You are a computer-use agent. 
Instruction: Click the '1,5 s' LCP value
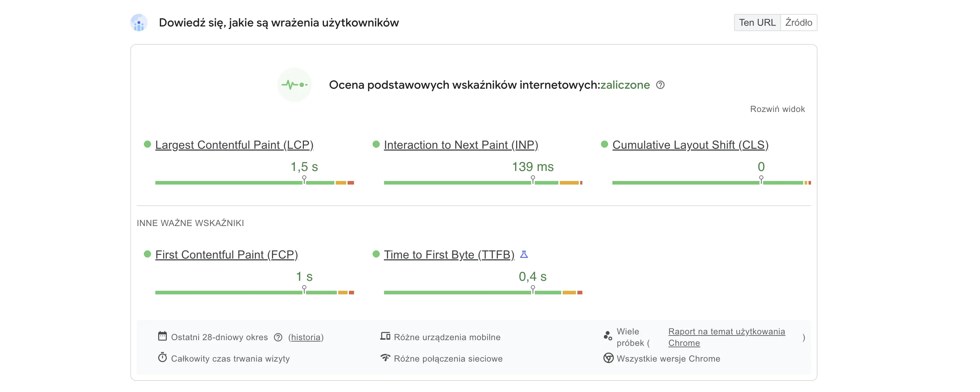(x=304, y=167)
